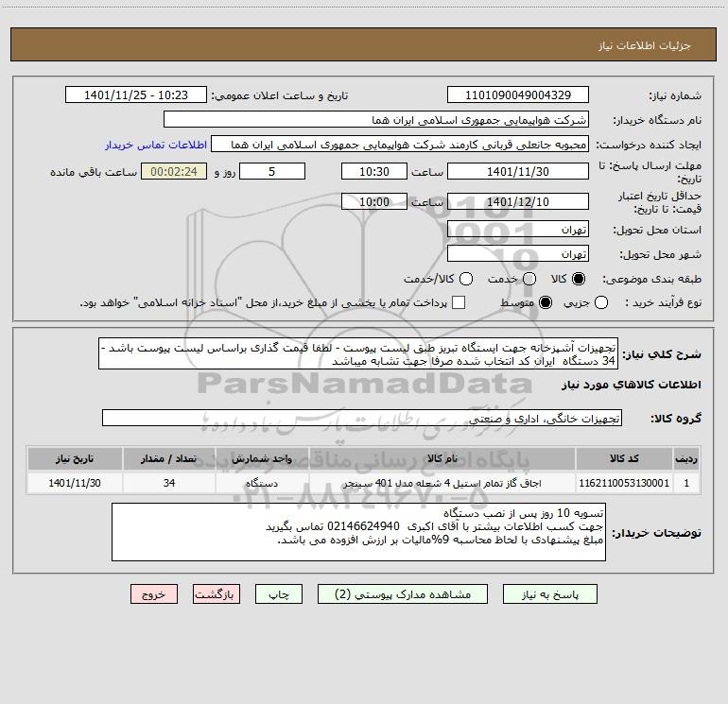728x704 pixels.
Task: Click the delivery city field تهران
Action: click(x=518, y=254)
